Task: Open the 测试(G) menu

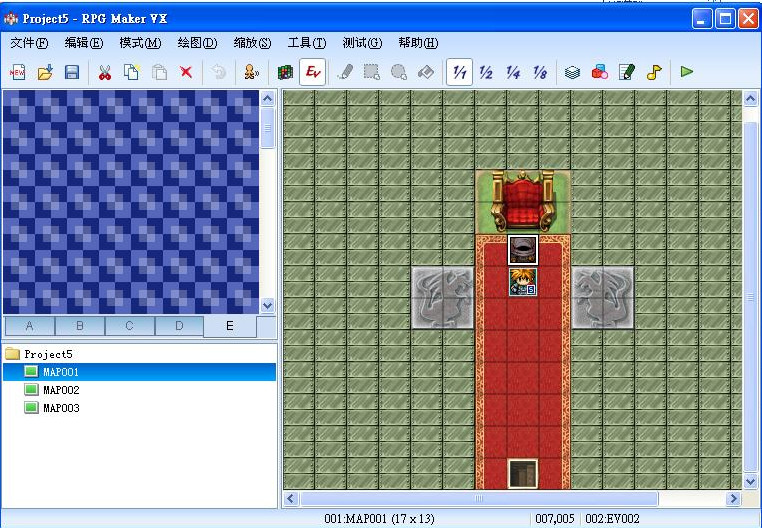Action: [362, 43]
